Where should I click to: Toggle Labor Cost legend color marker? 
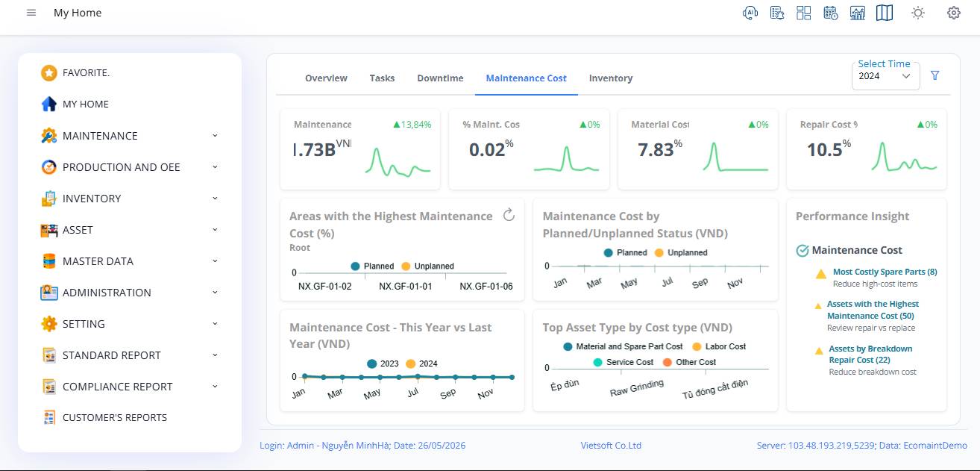697,347
